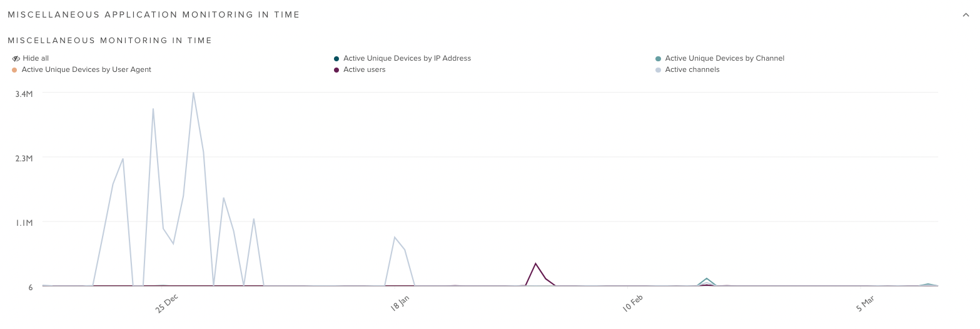Viewport: 980px width, 329px height.
Task: Click the purple Active users spike peak
Action: click(535, 263)
